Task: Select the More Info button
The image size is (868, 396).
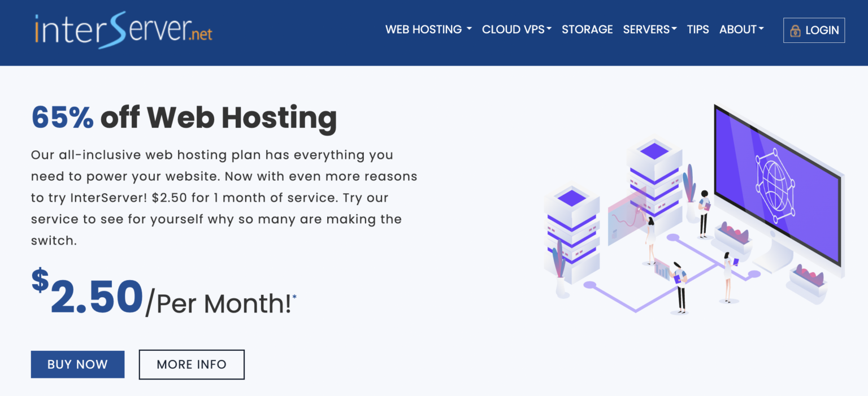Action: [x=192, y=364]
